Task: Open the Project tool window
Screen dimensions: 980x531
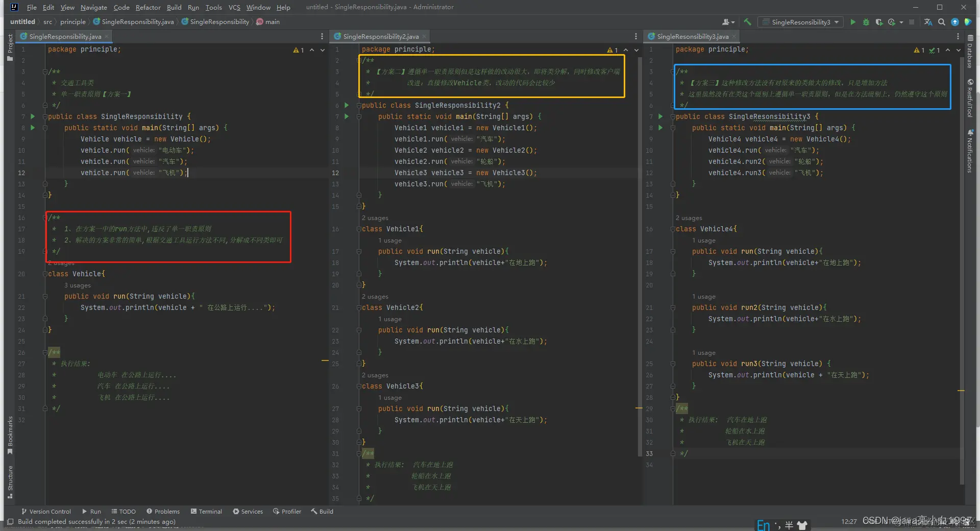Action: point(10,47)
